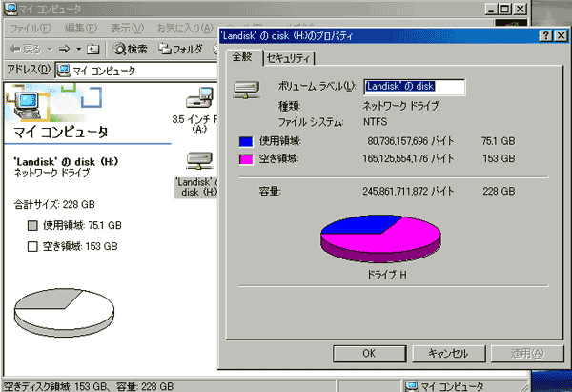Viewport: 572px width, 392px height.
Task: Click the network drive icon in properties dialog
Action: [x=247, y=90]
